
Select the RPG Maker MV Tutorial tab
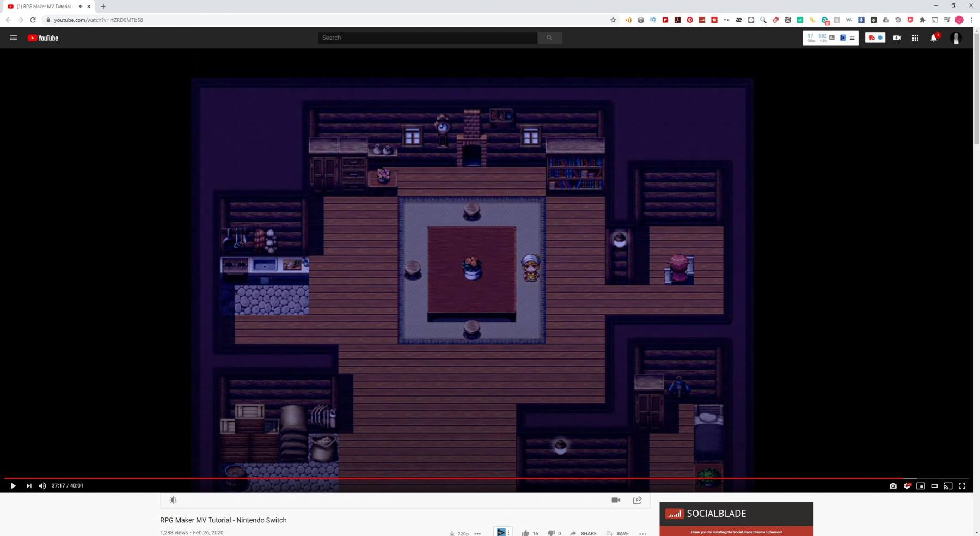pos(48,7)
